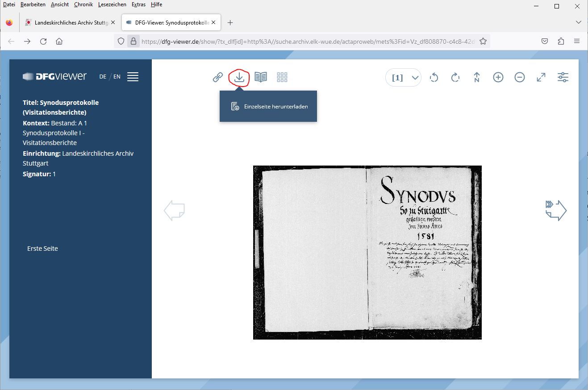Open the Lesezeichen menu
Screen dimensions: 588x390
112,4
